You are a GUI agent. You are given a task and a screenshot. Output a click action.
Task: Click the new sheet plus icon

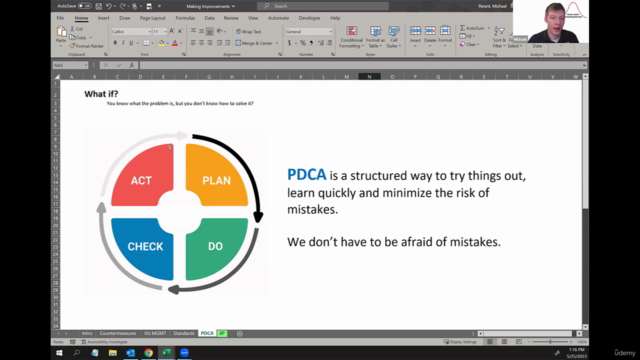240,333
